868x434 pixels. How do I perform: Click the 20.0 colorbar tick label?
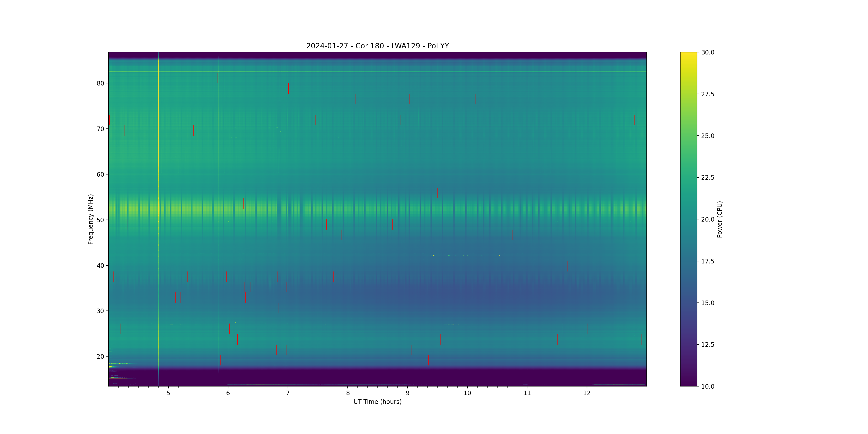(x=708, y=219)
